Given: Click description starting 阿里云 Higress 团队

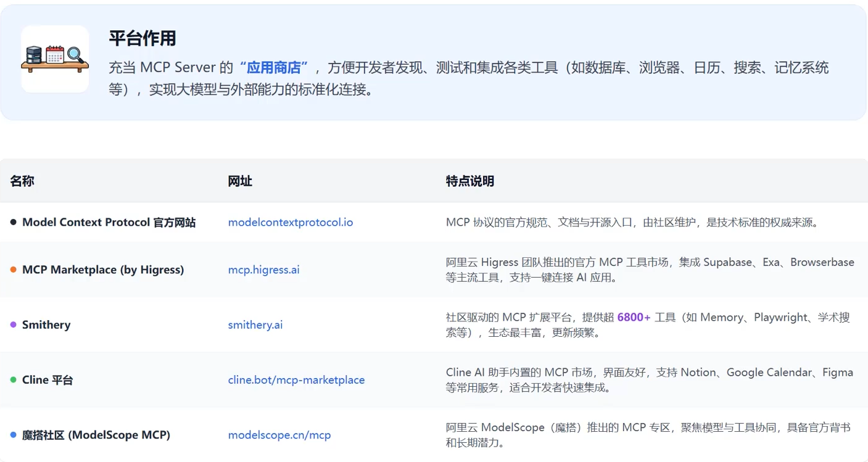Looking at the screenshot, I should click(x=650, y=270).
